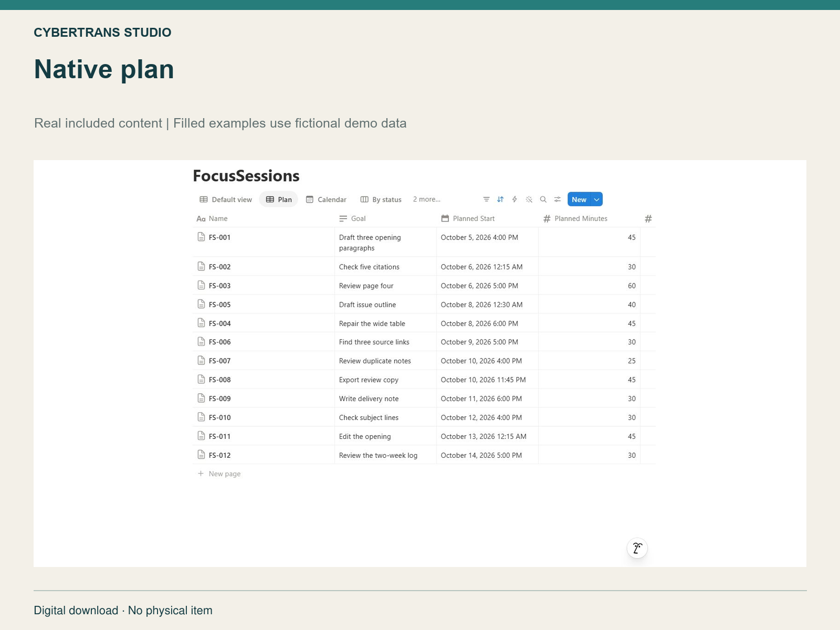Click date 'October 9, 2026 5:00 PM'
The height and width of the screenshot is (630, 840).
479,342
